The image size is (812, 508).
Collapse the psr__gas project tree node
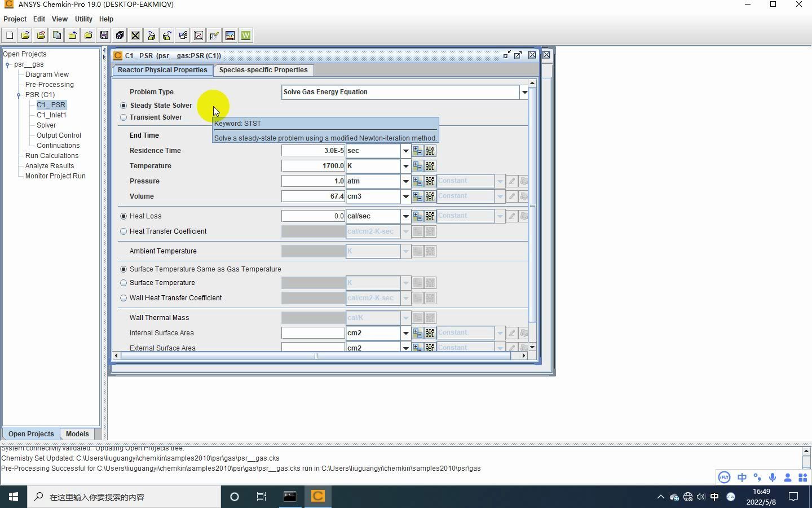(7, 64)
